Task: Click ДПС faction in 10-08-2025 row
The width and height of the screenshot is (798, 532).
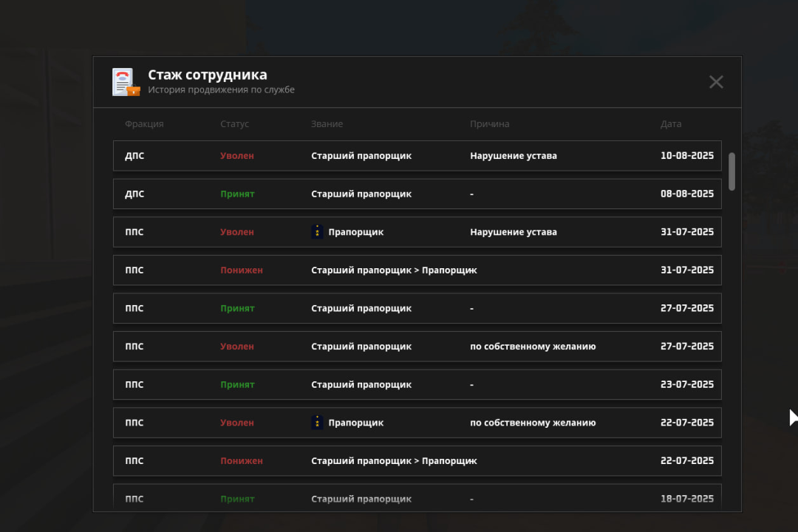Action: tap(134, 156)
